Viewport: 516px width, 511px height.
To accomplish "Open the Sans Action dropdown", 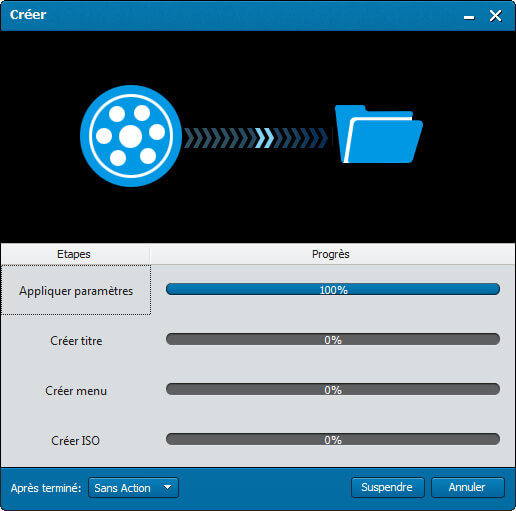I will pyautogui.click(x=133, y=488).
